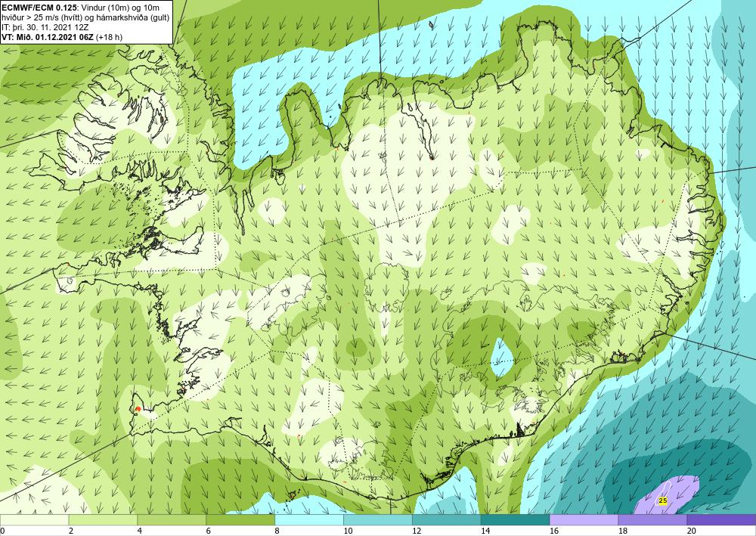Click the legend value '12'
Screen dimensions: 756x536
click(x=417, y=531)
